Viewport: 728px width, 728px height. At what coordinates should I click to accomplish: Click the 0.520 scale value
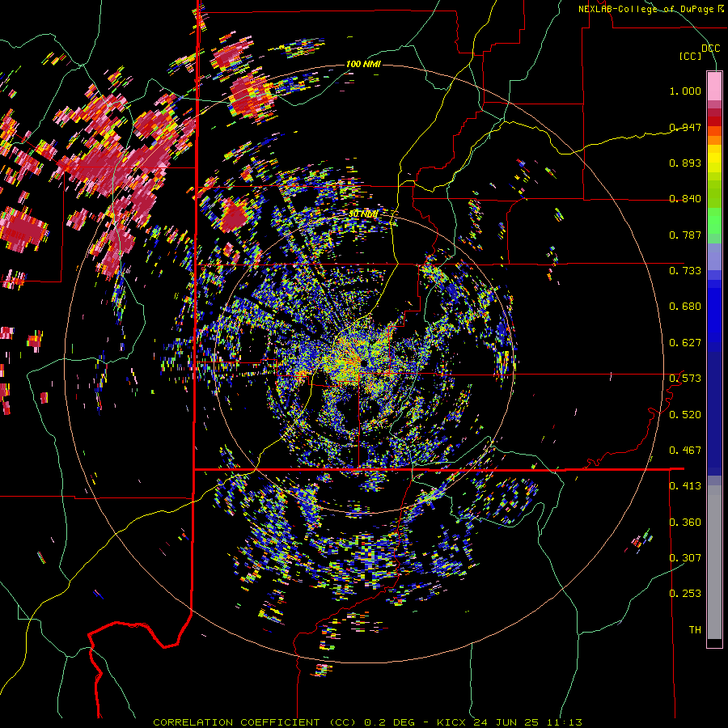tap(685, 415)
